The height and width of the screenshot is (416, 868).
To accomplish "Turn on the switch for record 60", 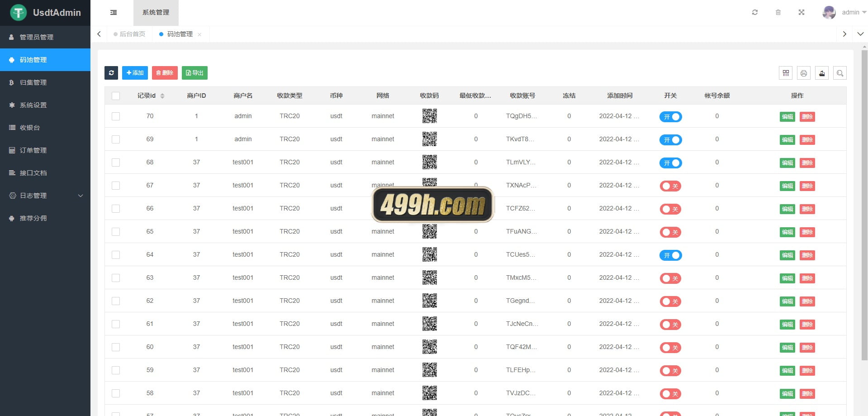I will pos(670,348).
